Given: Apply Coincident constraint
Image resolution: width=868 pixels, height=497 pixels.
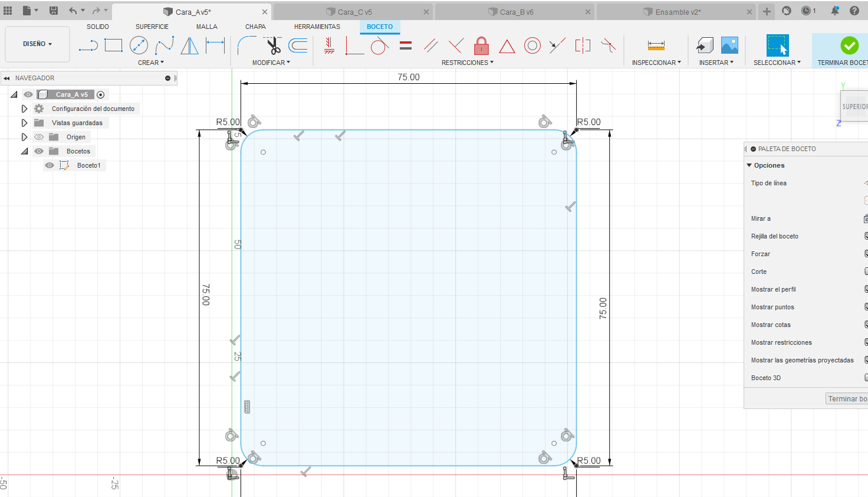Looking at the screenshot, I should coord(354,45).
